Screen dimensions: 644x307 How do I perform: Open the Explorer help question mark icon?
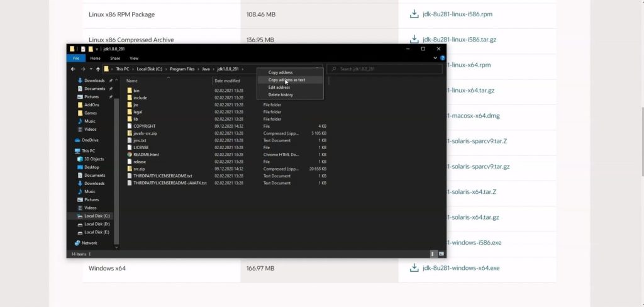(442, 59)
